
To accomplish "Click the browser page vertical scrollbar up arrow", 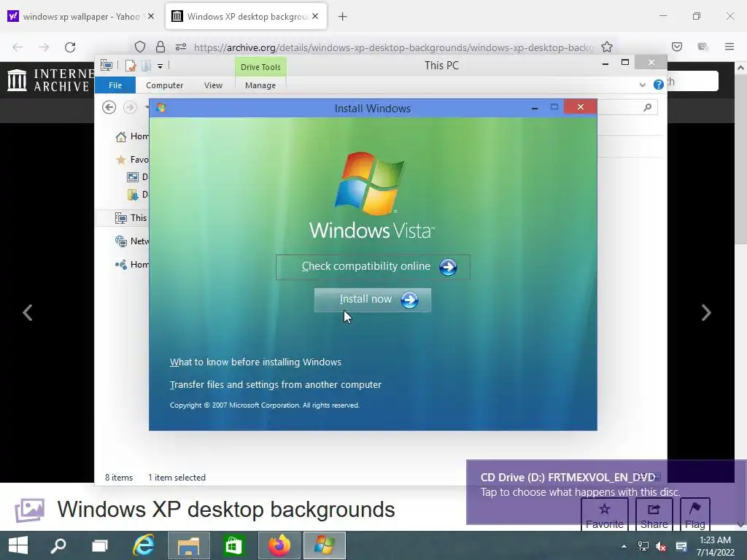I will (x=740, y=68).
